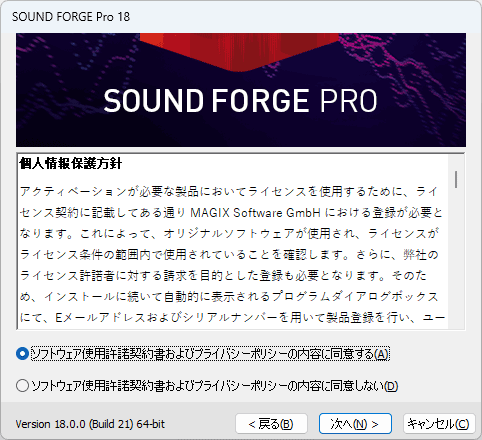Click the policy line starting アクティベーション
The image size is (482, 440).
pyautogui.click(x=228, y=191)
